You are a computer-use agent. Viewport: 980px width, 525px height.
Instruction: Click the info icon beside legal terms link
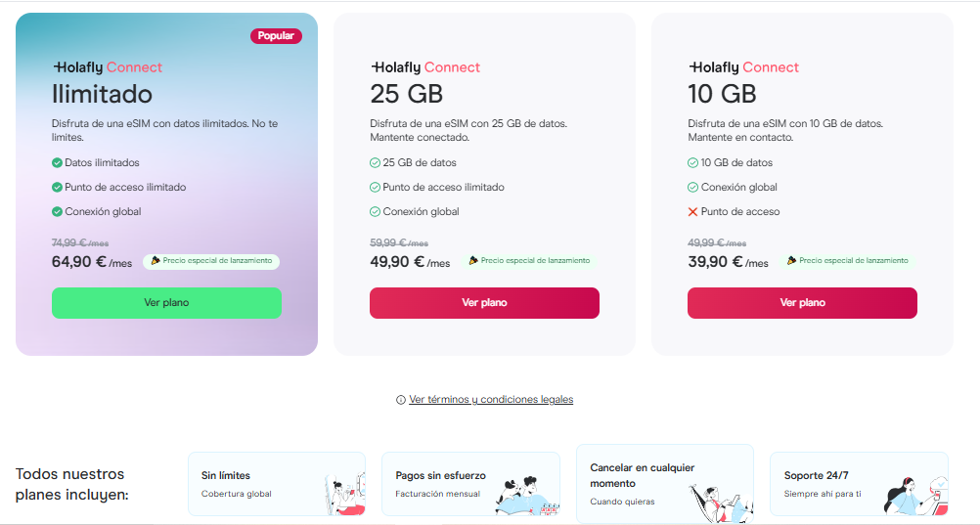tap(400, 400)
